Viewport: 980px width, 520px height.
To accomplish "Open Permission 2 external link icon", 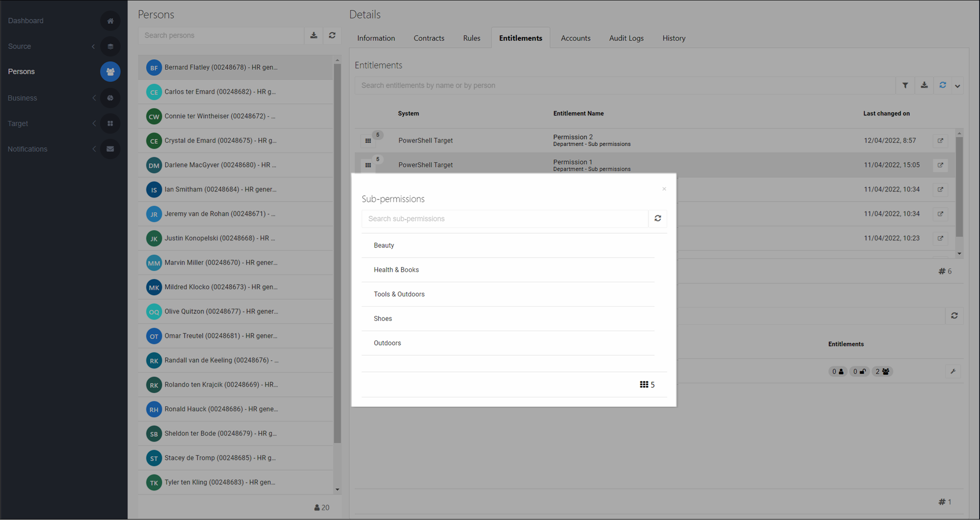I will (940, 141).
